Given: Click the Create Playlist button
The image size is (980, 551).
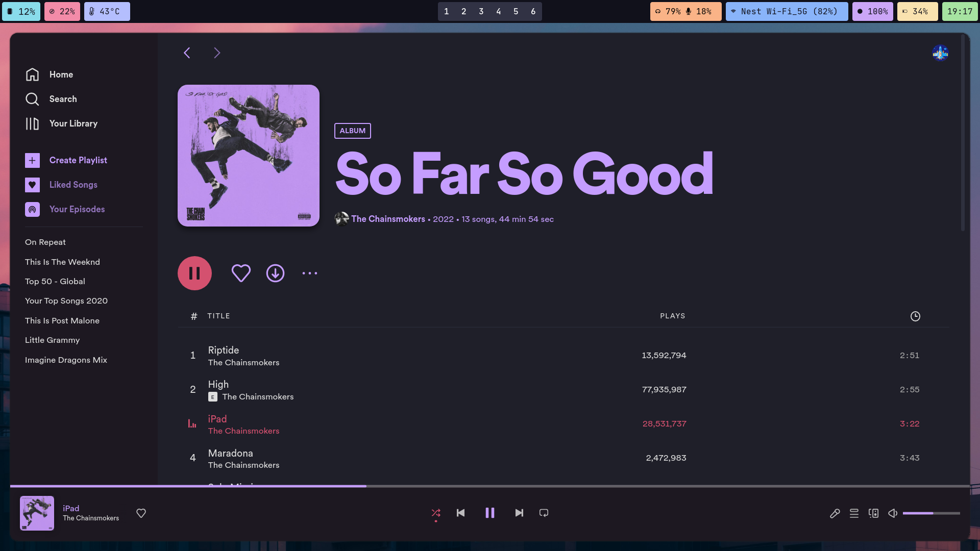Looking at the screenshot, I should [x=78, y=160].
